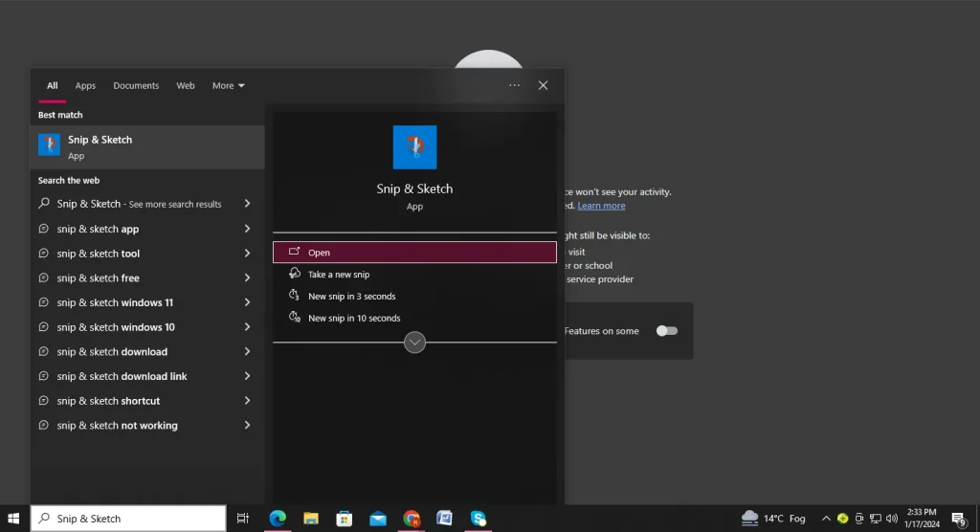Open Task View from the taskbar
980x532 pixels.
pyautogui.click(x=242, y=519)
